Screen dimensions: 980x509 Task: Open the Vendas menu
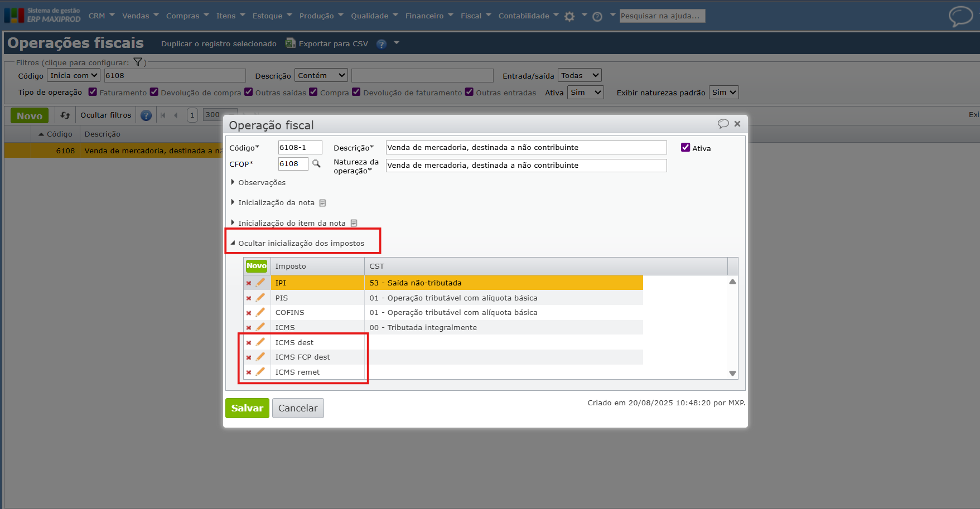[x=141, y=16]
